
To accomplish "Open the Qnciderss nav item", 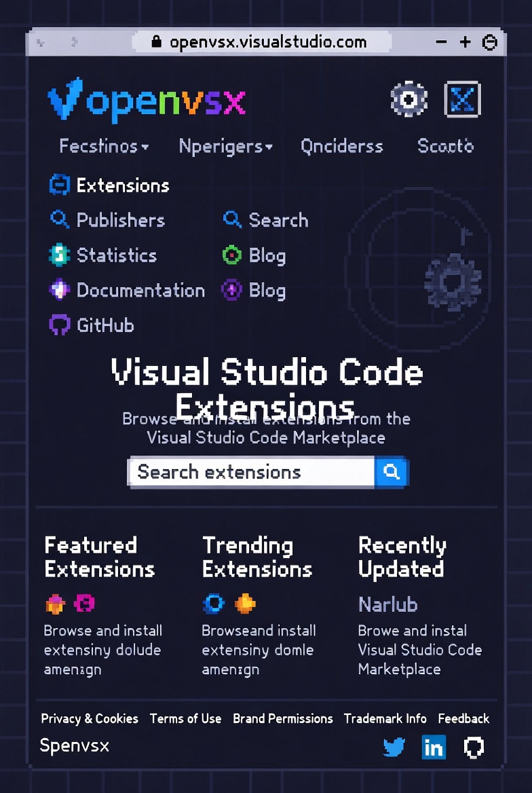I will (342, 146).
